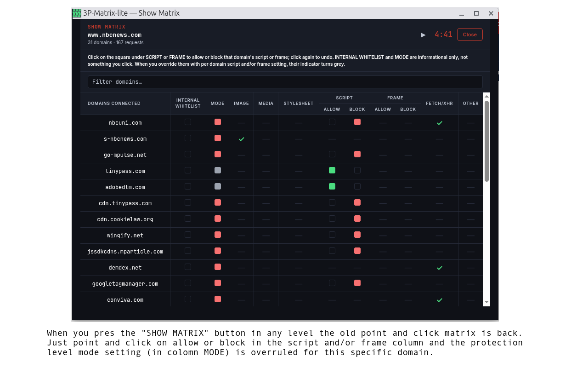
Task: Click the Fetch/XHR checkmark for demdex.net
Action: (440, 268)
